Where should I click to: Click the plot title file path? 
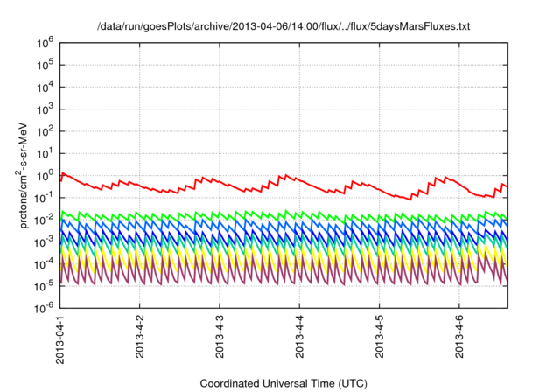click(283, 26)
